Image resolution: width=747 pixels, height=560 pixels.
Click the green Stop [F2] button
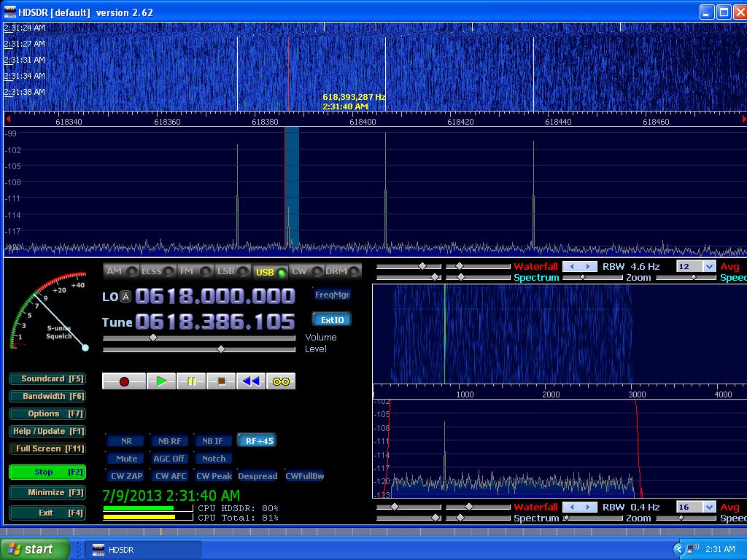click(x=47, y=472)
